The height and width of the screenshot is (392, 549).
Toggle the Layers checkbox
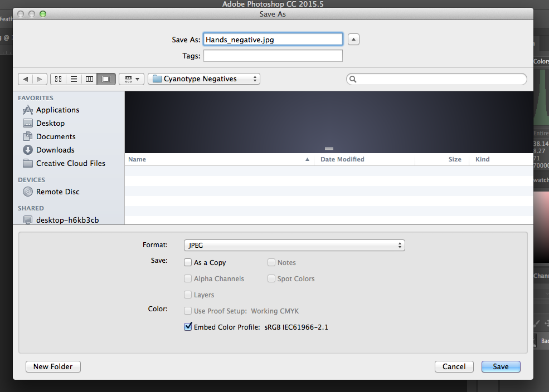point(188,295)
